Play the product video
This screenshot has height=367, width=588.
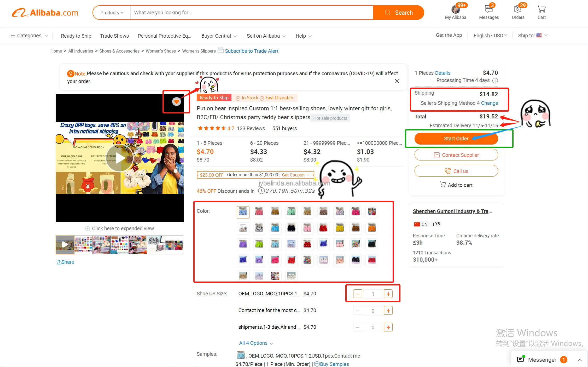[x=120, y=158]
